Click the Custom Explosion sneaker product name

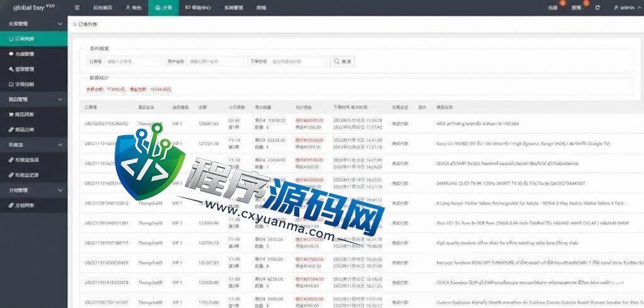coord(540,302)
